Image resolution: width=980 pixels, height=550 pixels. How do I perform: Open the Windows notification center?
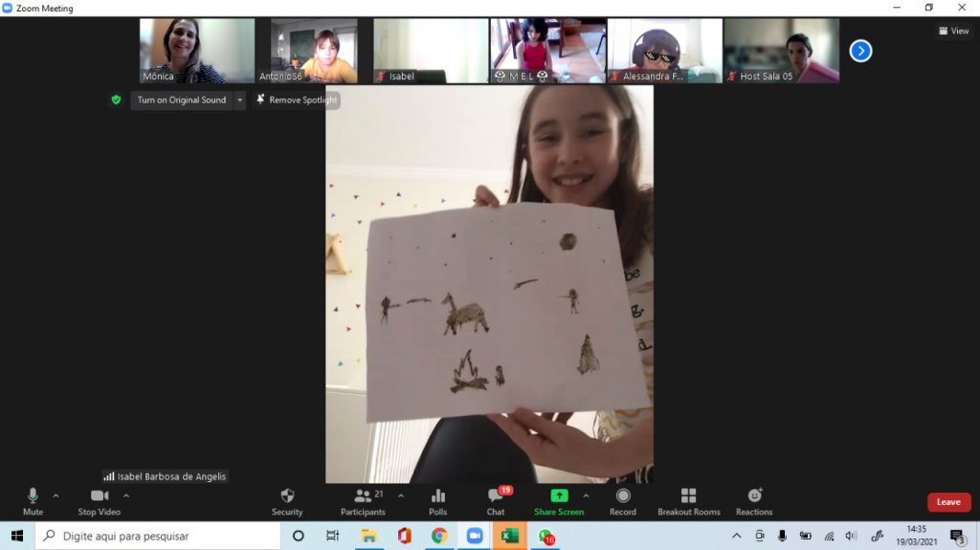957,537
